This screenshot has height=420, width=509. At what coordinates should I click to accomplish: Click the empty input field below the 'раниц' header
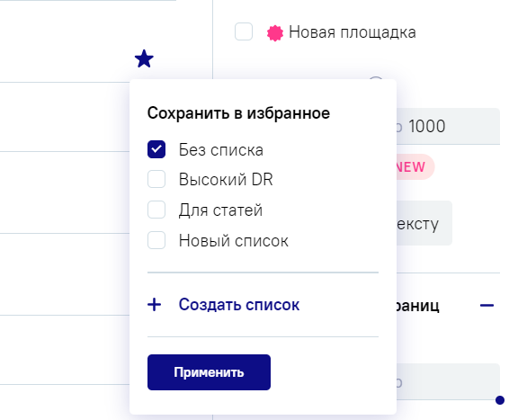pos(448,381)
